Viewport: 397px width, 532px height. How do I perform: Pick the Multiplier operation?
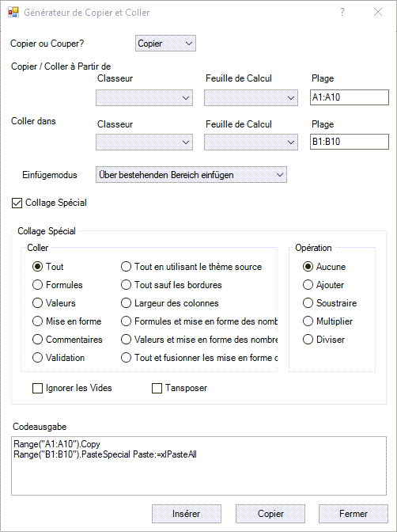tap(308, 321)
